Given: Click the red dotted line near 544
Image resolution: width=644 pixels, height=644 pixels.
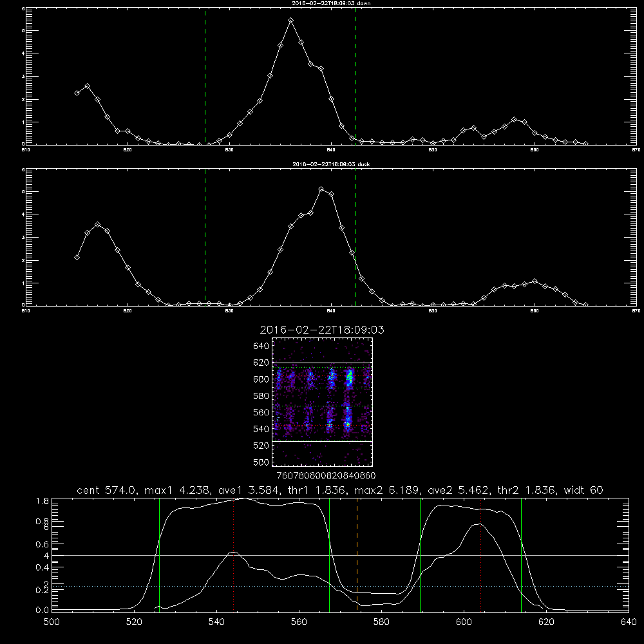Looking at the screenshot, I should [233, 555].
